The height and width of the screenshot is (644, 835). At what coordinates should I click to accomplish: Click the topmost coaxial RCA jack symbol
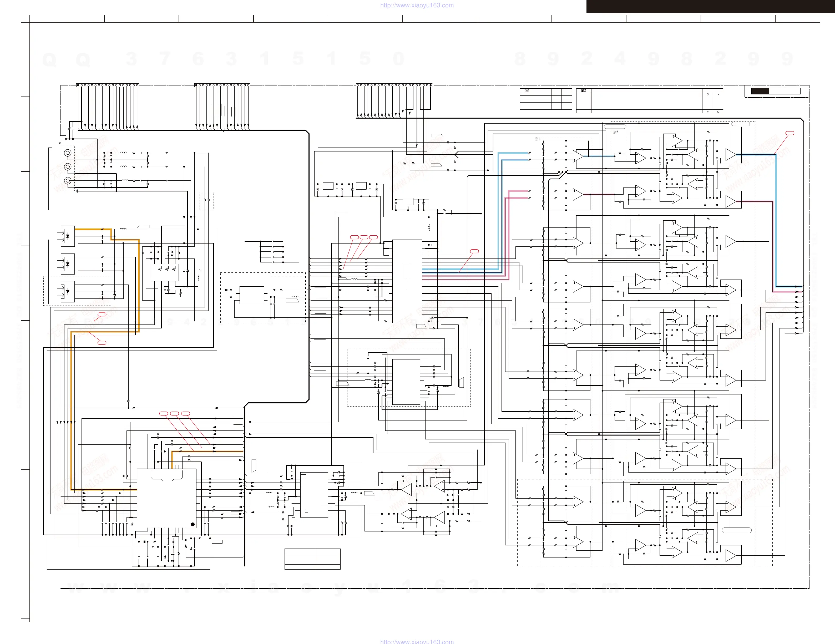pyautogui.click(x=68, y=153)
